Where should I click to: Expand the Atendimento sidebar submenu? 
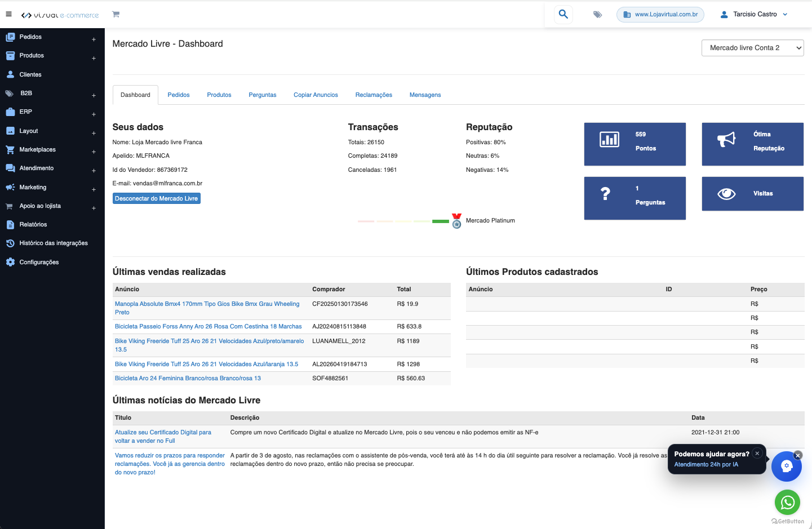94,171
